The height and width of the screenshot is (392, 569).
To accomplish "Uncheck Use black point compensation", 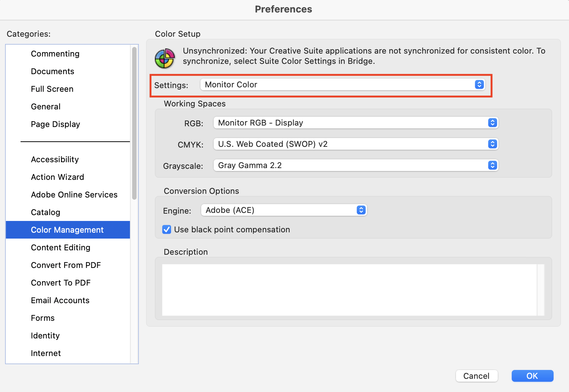I will (x=166, y=229).
